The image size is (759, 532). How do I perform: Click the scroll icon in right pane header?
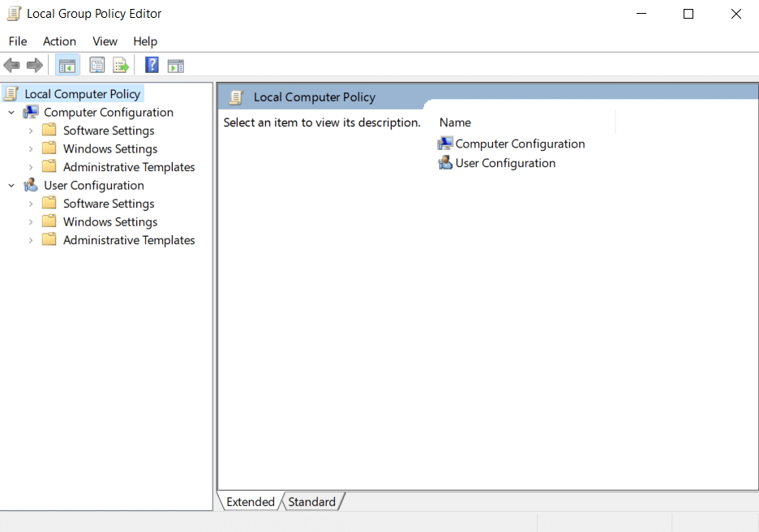(x=236, y=97)
